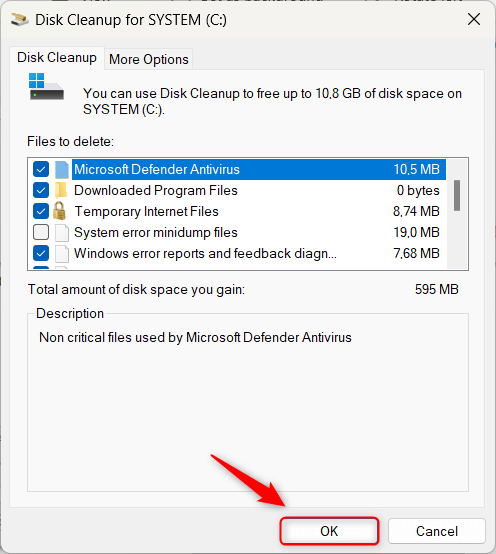This screenshot has width=496, height=554.
Task: Click the description text about Defender Antivirus
Action: (195, 337)
